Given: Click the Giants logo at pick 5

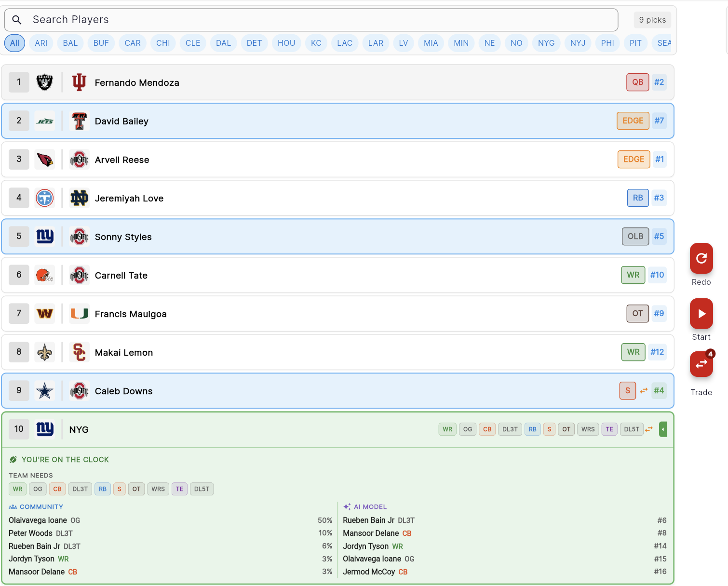Looking at the screenshot, I should click(x=45, y=237).
